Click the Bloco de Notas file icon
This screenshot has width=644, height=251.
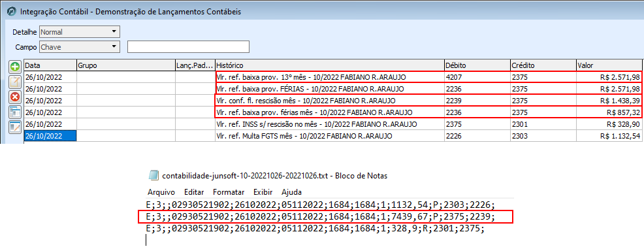point(153,175)
